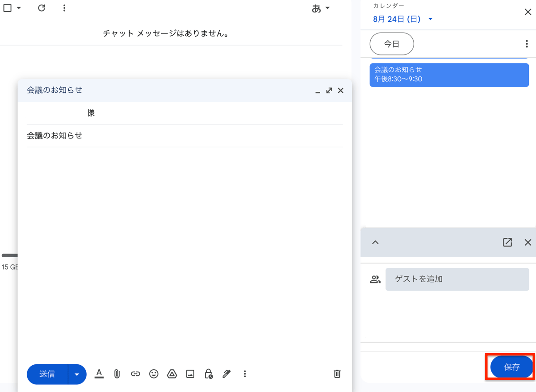The width and height of the screenshot is (536, 392).
Task: Click the subject field 会議のお知らせ
Action: click(185, 135)
